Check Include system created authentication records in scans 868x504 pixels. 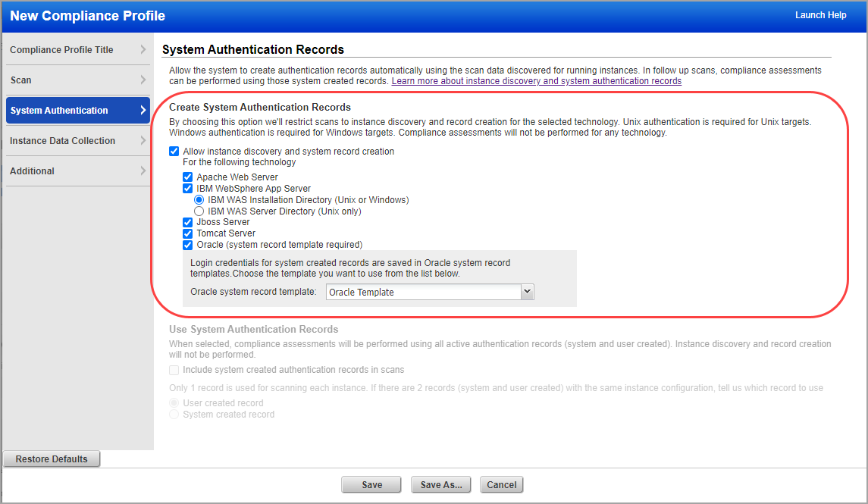point(174,370)
